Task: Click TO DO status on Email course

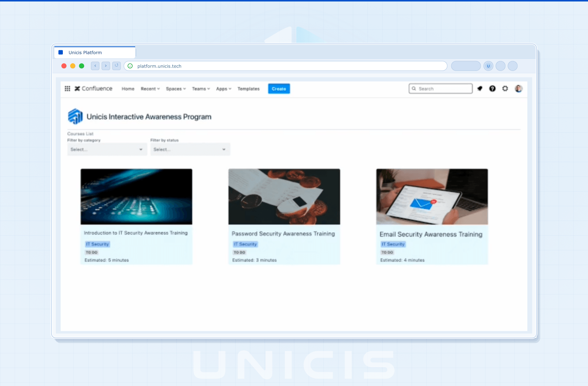Action: [x=387, y=253]
